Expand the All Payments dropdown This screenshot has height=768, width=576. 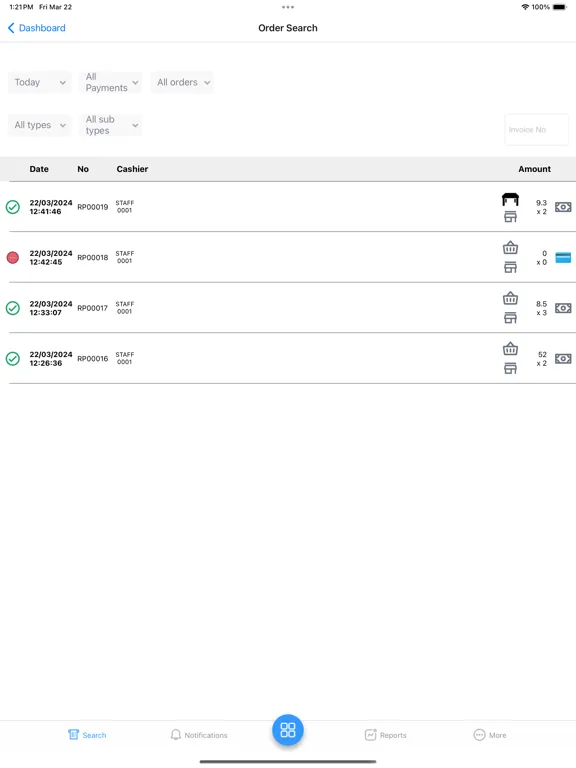(x=111, y=82)
